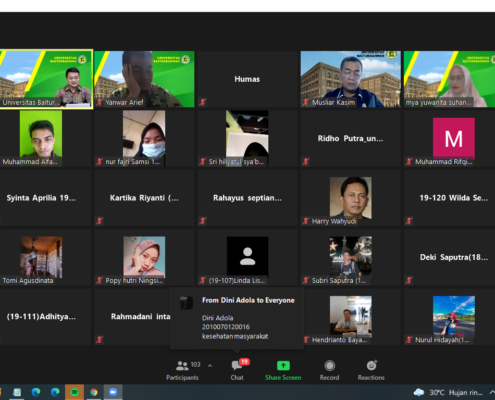Open the Chat panel with 19 unread
This screenshot has height=400, width=495.
(237, 370)
